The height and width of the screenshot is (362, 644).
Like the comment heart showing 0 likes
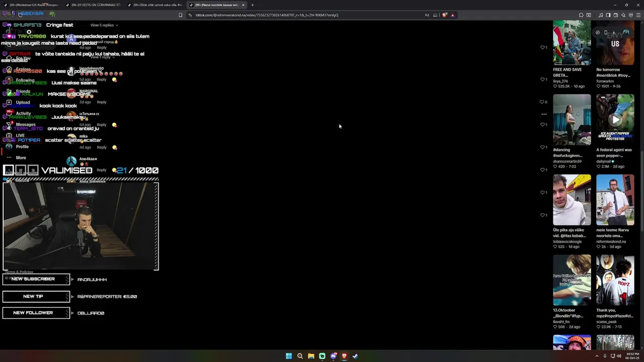pos(542,102)
